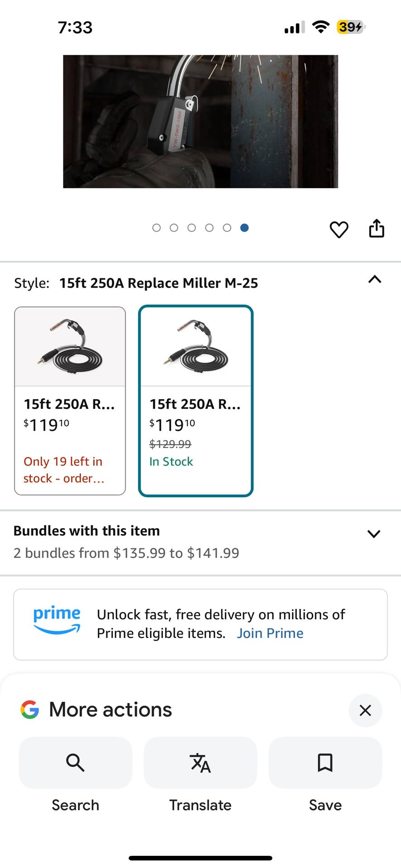
Task: Expand Bundles with this item
Action: pyautogui.click(x=374, y=534)
